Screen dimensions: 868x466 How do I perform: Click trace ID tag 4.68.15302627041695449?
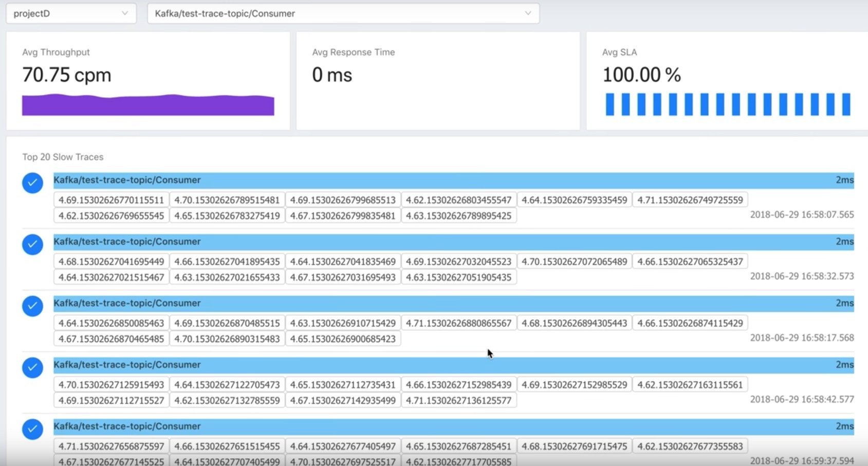coord(111,262)
